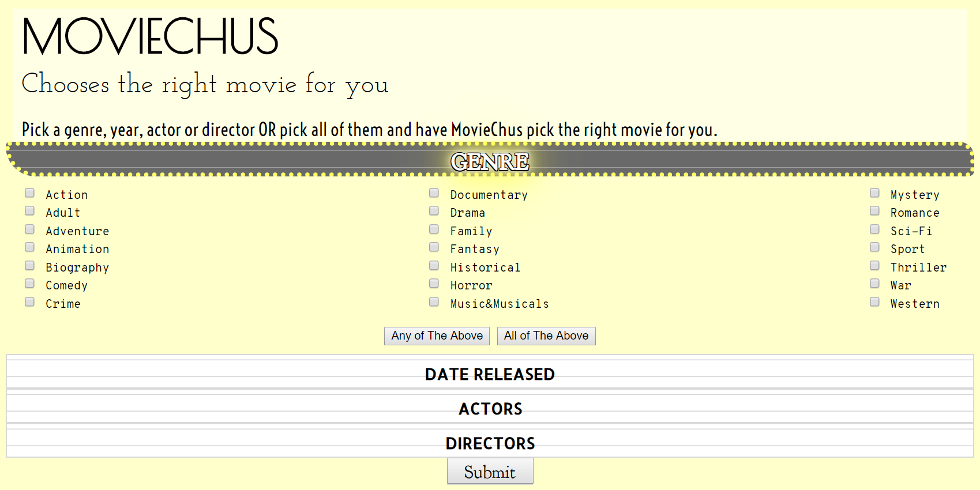This screenshot has height=490, width=980.
Task: Submit the movie selection form
Action: tap(490, 472)
